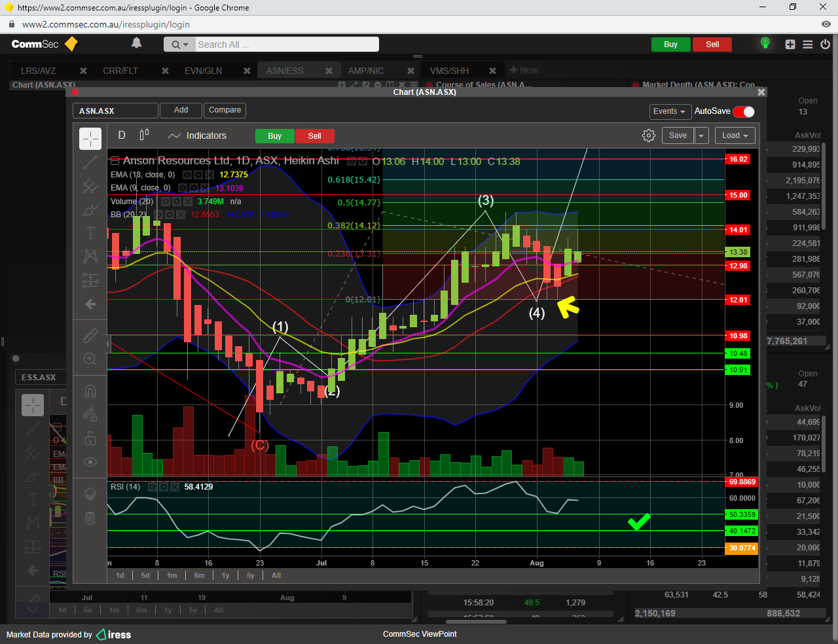Click the top bar Buy button
Screen dimensions: 838x644
click(x=670, y=45)
